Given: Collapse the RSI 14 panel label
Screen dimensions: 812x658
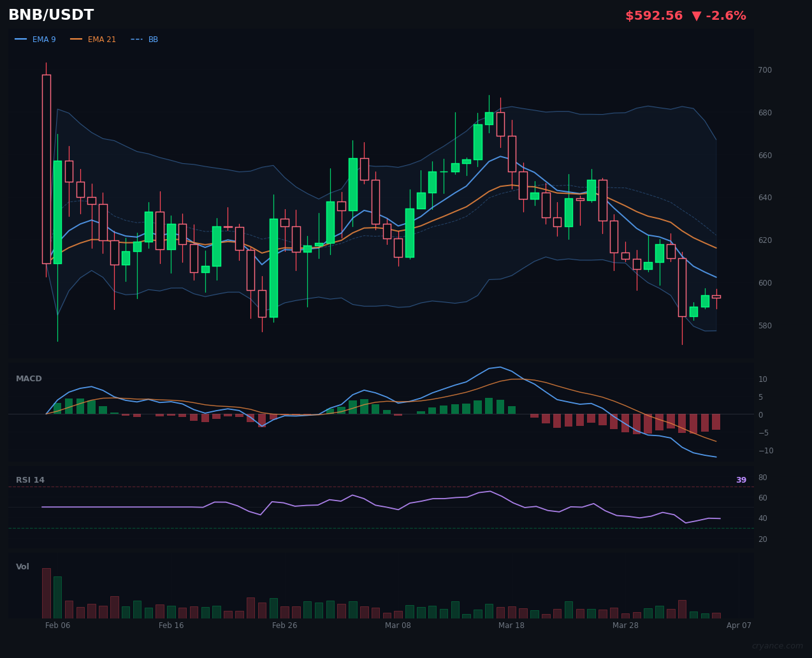Looking at the screenshot, I should pyautogui.click(x=30, y=480).
